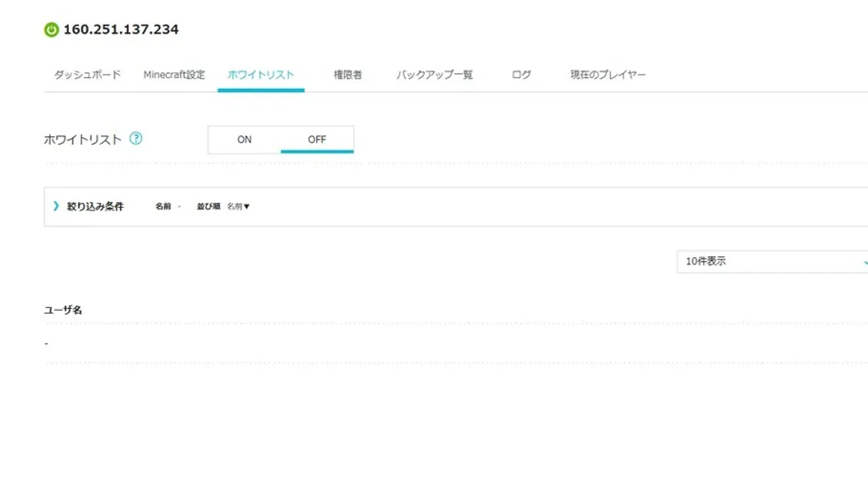The height and width of the screenshot is (488, 868).
Task: View the バックアップ一覧 tab
Action: [x=435, y=74]
